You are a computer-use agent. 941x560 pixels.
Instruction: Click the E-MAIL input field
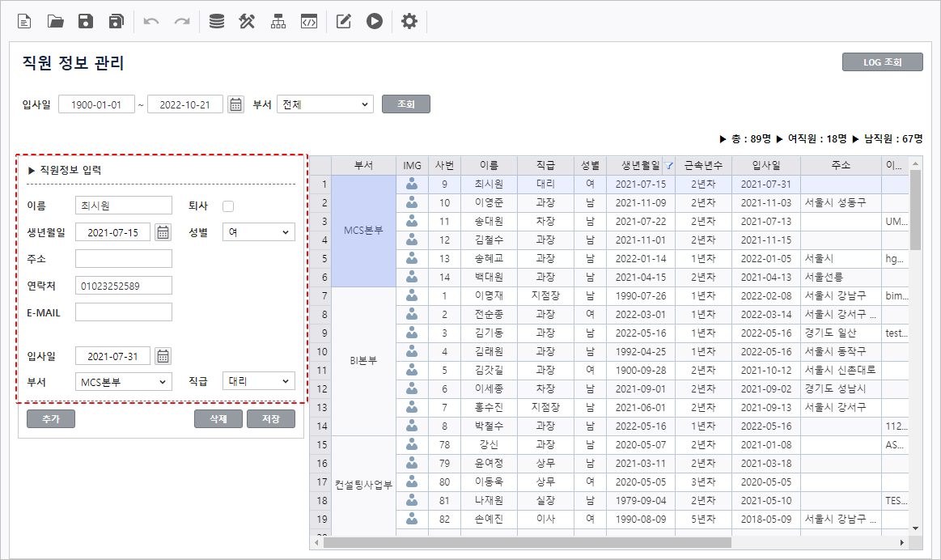[123, 312]
